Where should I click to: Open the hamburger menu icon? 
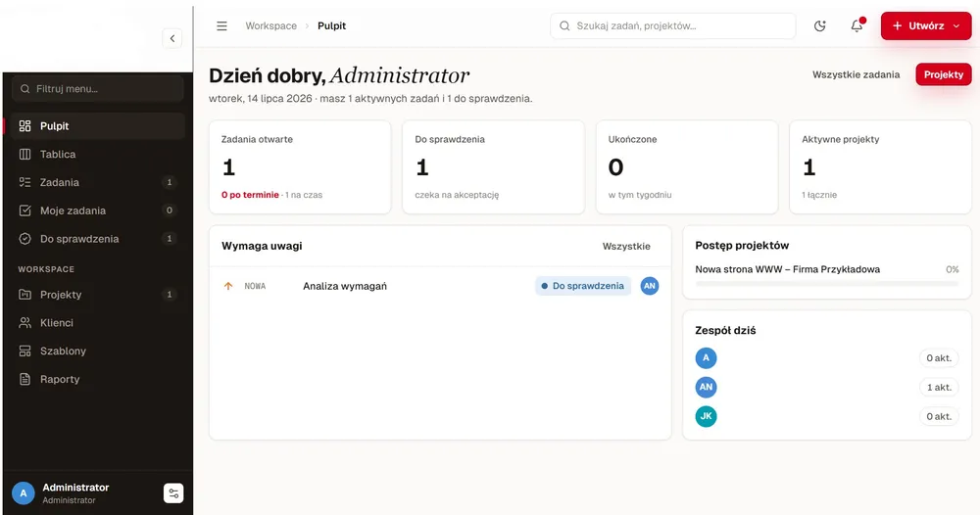221,25
